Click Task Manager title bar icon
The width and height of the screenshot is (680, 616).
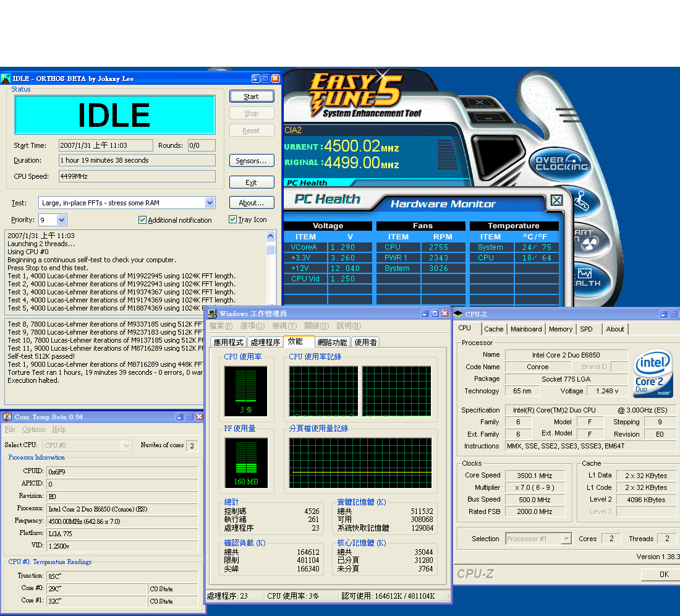pyautogui.click(x=212, y=314)
